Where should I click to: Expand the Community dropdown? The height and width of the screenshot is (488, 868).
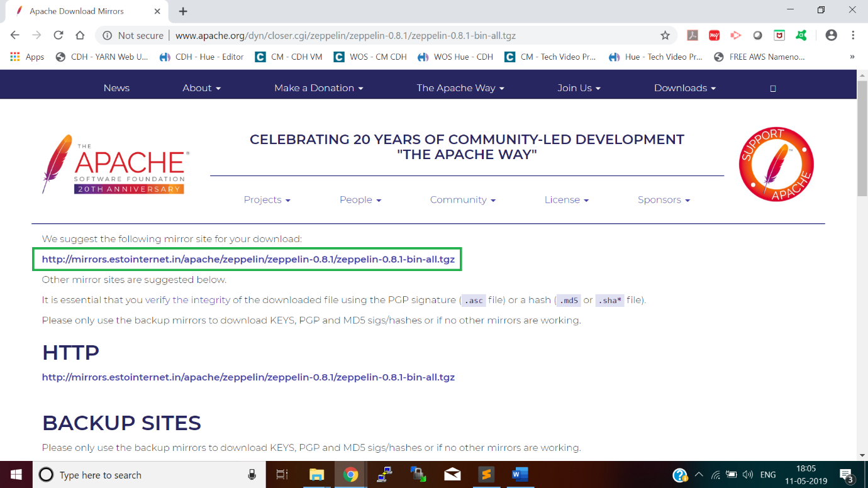click(463, 200)
